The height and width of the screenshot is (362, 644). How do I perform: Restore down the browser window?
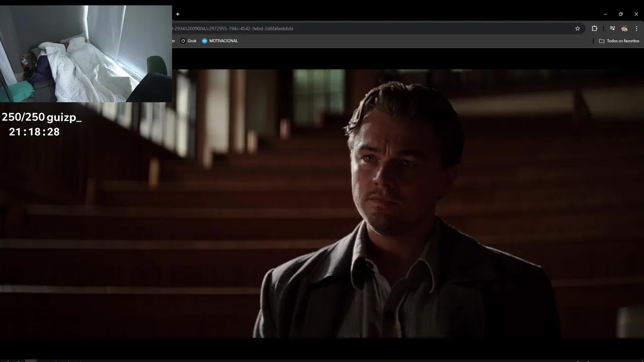621,14
